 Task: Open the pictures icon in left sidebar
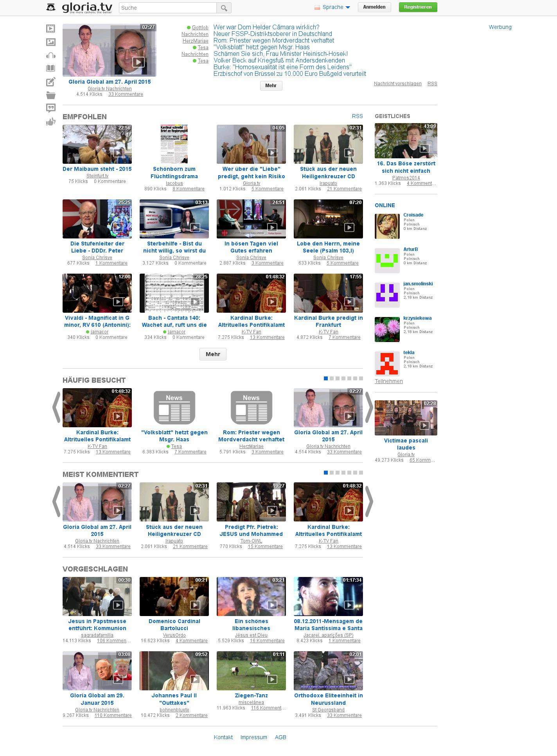[x=50, y=42]
